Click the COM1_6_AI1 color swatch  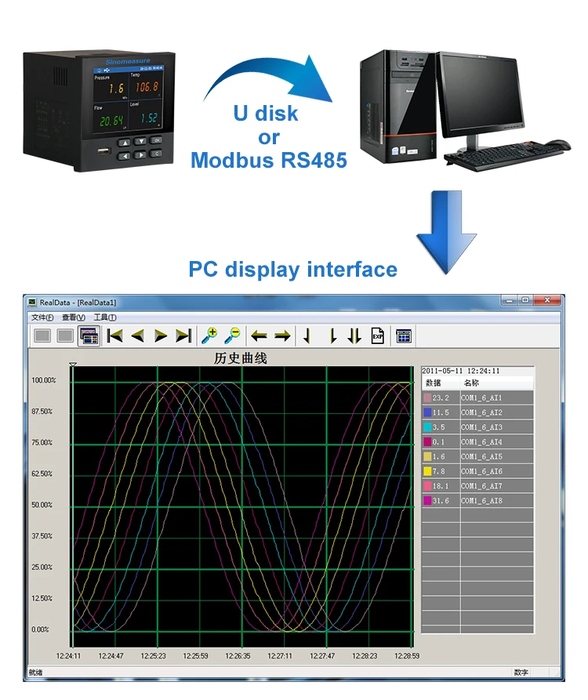pyautogui.click(x=427, y=397)
